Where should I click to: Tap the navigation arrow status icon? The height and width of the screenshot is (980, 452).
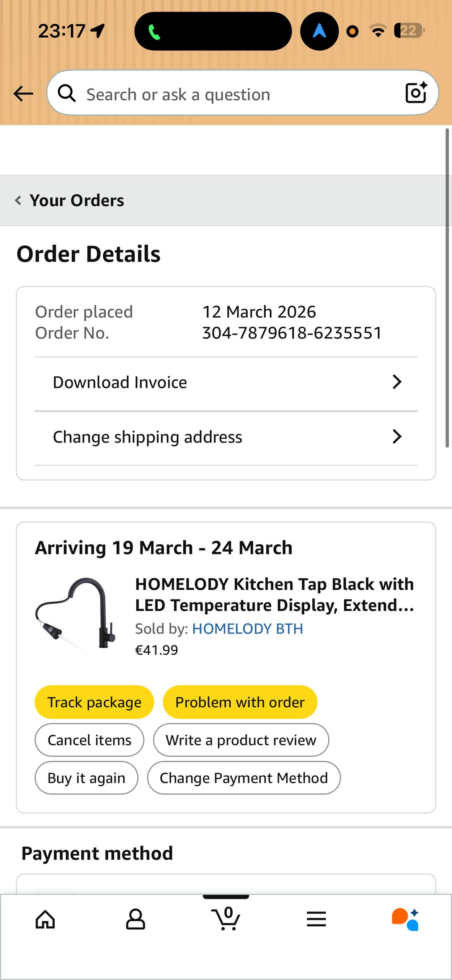[x=319, y=31]
